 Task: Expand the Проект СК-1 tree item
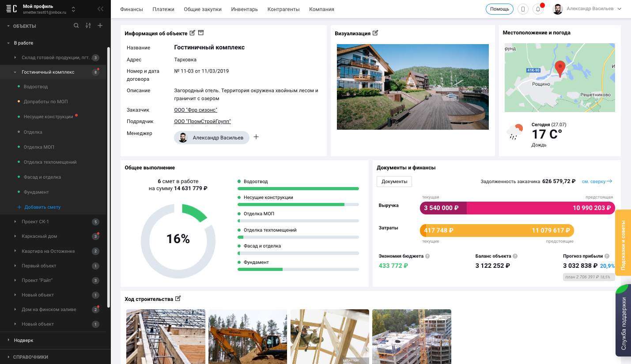[15, 221]
